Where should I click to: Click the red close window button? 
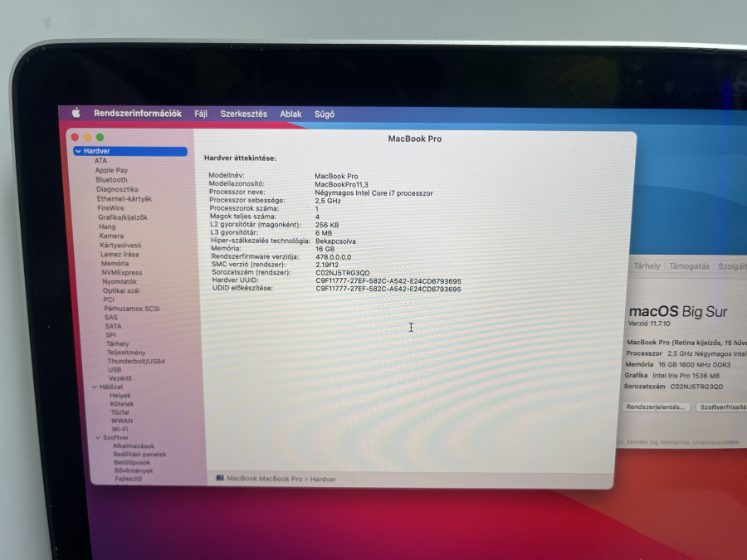click(x=75, y=137)
